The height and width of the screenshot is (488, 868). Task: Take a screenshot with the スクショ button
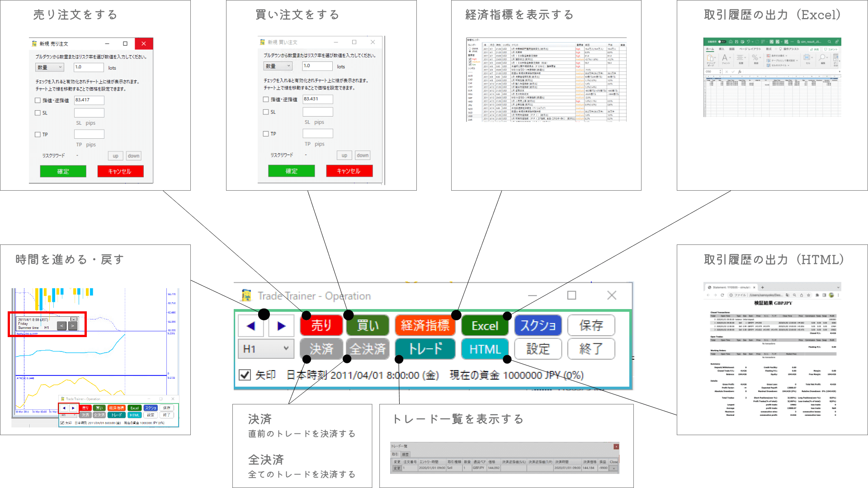click(538, 326)
